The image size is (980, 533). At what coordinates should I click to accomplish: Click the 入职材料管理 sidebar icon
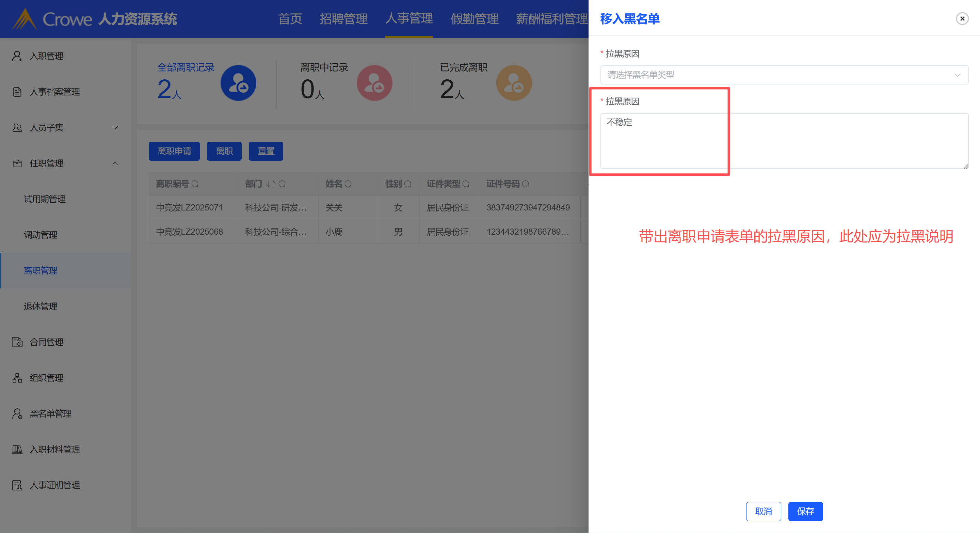click(17, 449)
